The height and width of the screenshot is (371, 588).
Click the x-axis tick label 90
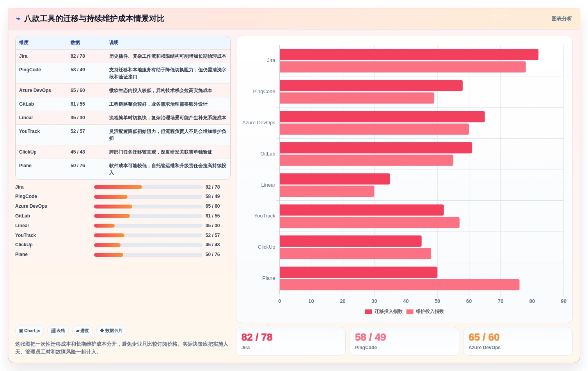(x=563, y=301)
